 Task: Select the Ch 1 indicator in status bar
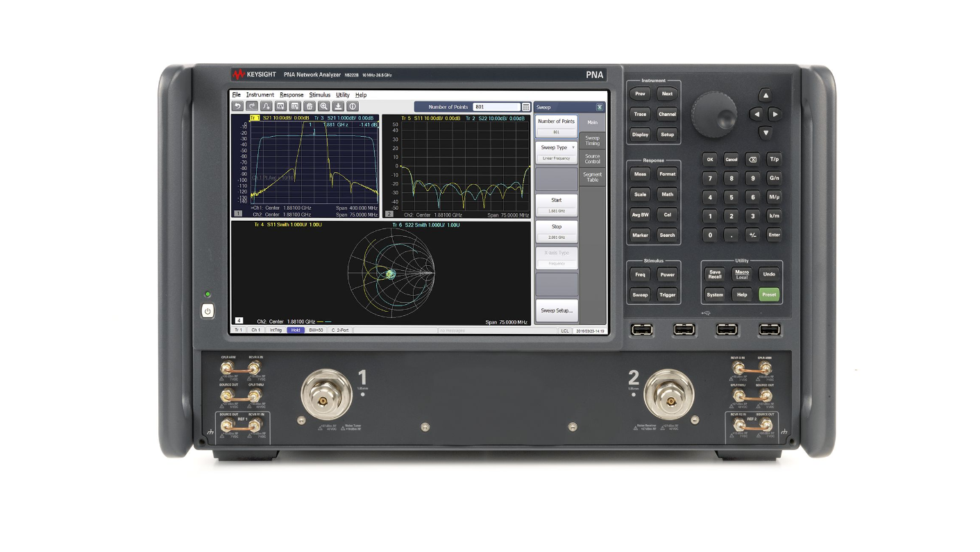click(255, 331)
